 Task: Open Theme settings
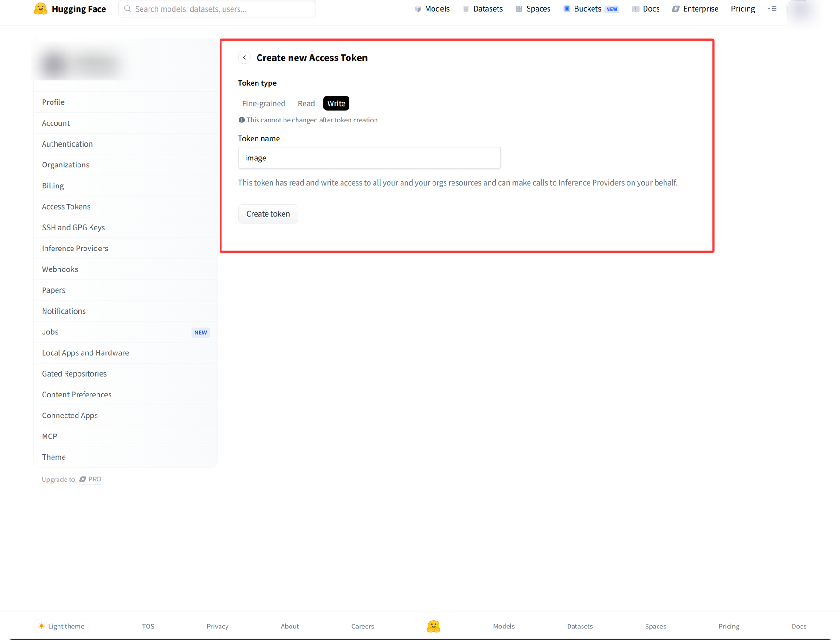point(125,457)
